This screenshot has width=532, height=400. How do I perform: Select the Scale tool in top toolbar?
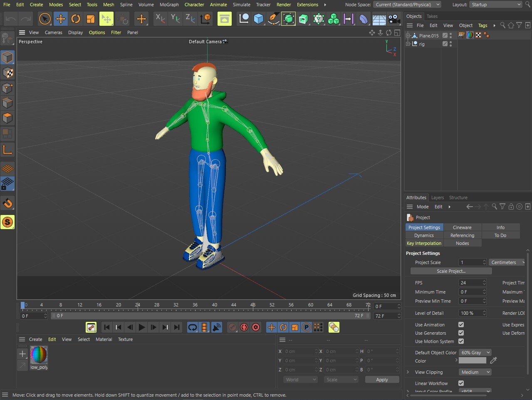[x=90, y=19]
